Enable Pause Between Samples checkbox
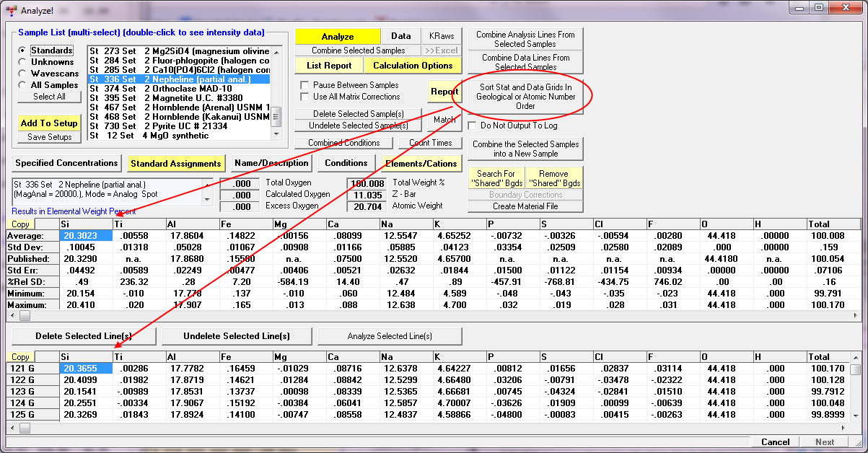 click(x=305, y=85)
